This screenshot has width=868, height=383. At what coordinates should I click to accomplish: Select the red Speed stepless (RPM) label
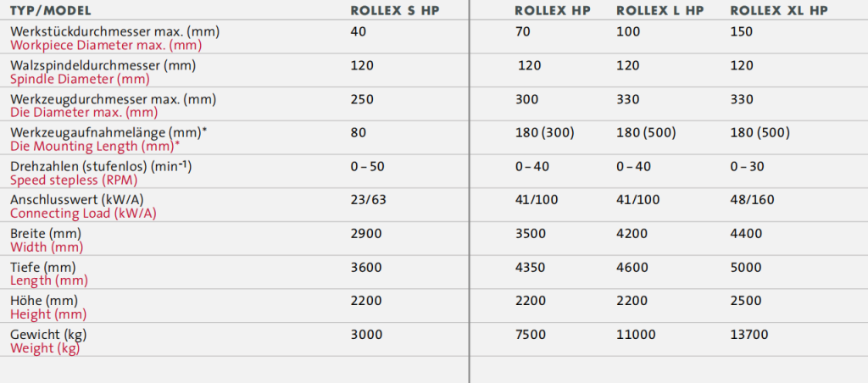75,179
